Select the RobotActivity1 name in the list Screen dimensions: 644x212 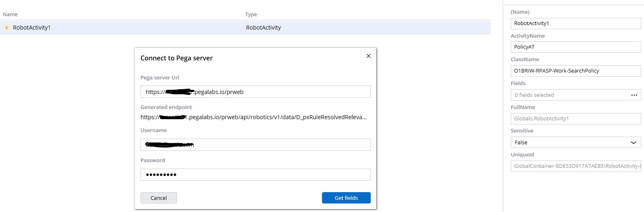[x=32, y=28]
